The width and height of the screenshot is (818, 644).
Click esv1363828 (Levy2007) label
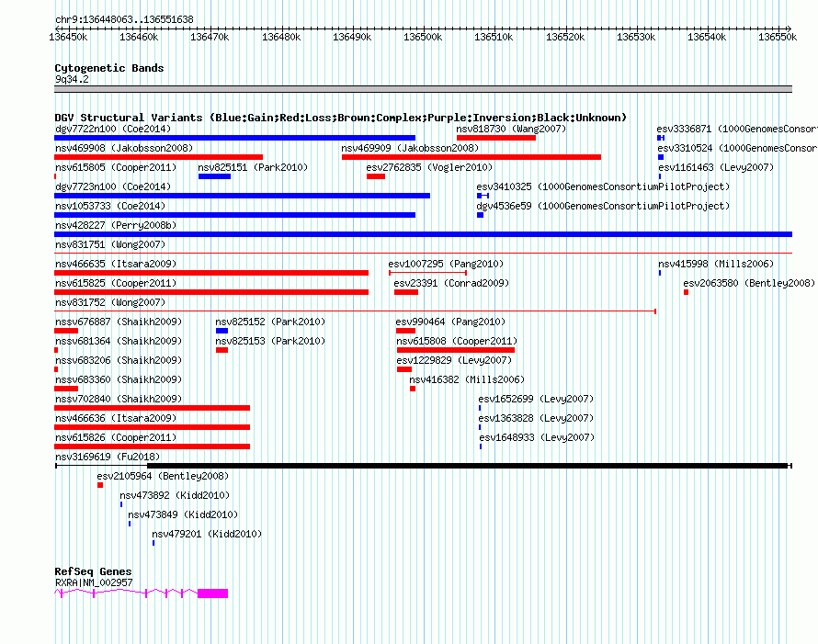click(x=536, y=418)
